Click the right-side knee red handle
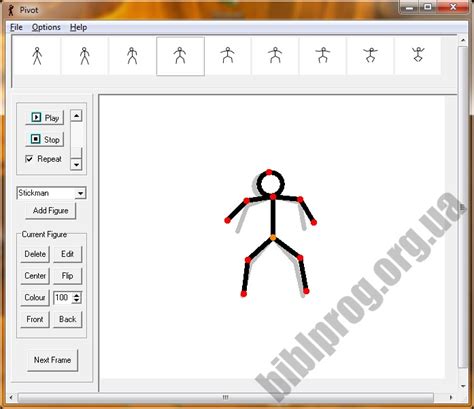The width and height of the screenshot is (474, 409). click(300, 258)
